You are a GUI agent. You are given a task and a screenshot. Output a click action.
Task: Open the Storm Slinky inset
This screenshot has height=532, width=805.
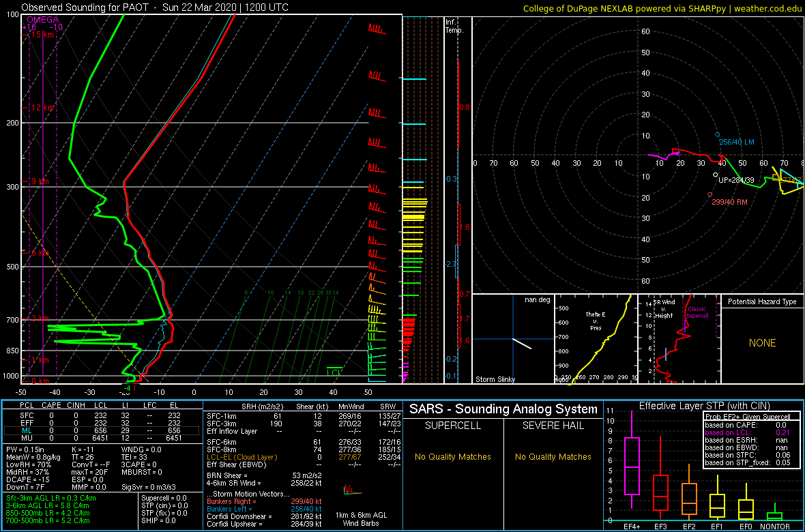[x=513, y=339]
